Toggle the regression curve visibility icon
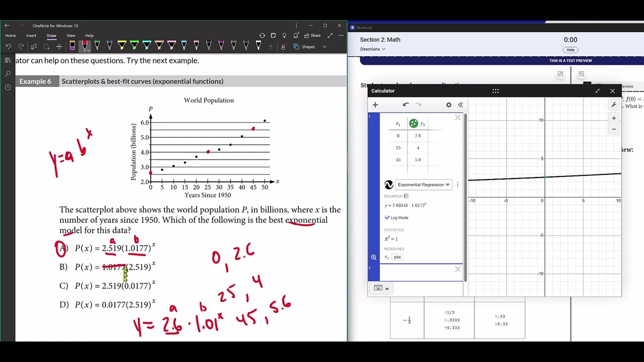 tap(389, 185)
